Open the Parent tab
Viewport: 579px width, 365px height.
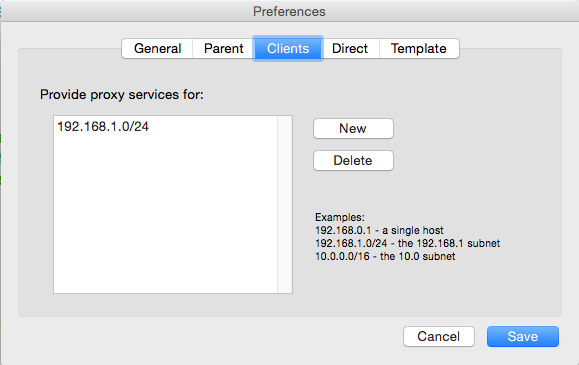coord(223,48)
